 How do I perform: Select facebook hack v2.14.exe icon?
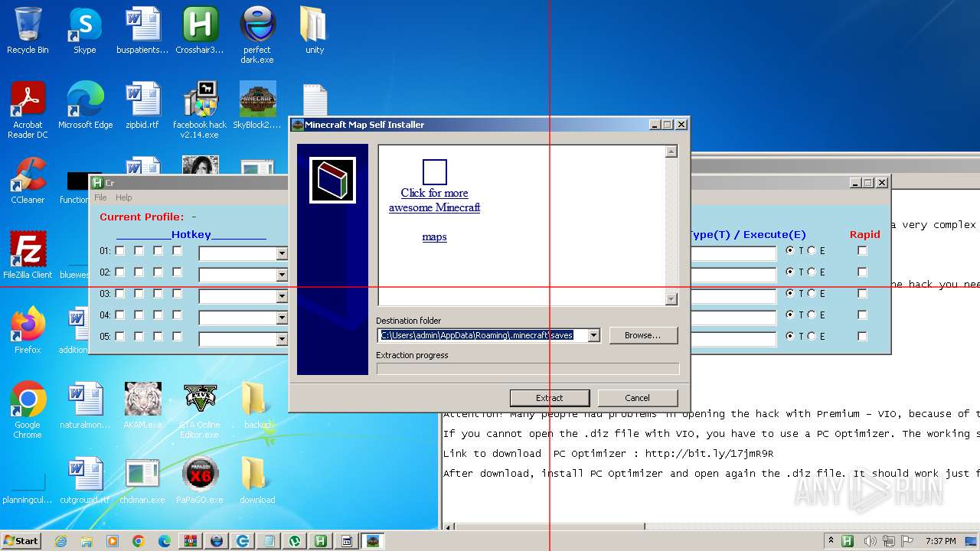pos(200,111)
